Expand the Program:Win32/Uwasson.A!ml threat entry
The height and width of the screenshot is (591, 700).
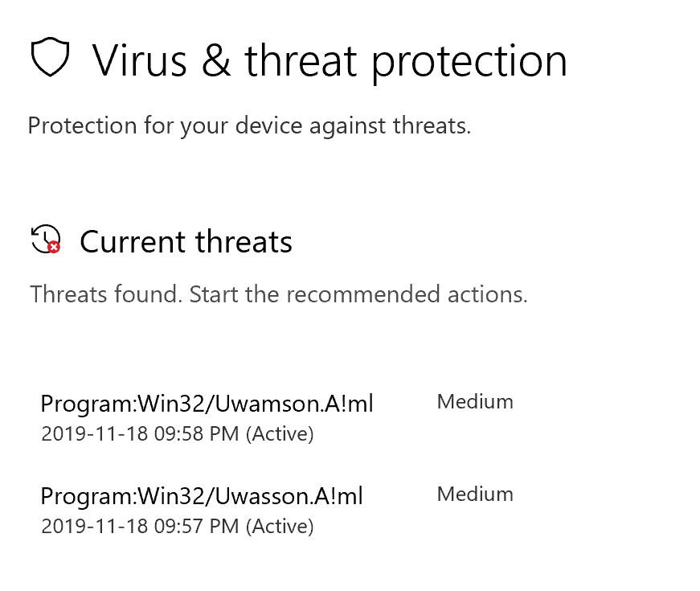[202, 496]
